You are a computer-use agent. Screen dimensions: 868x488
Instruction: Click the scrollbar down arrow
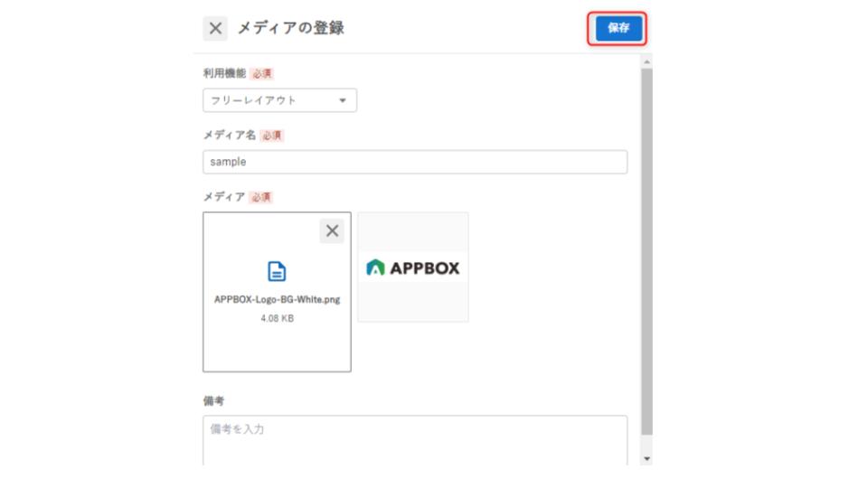click(x=646, y=459)
